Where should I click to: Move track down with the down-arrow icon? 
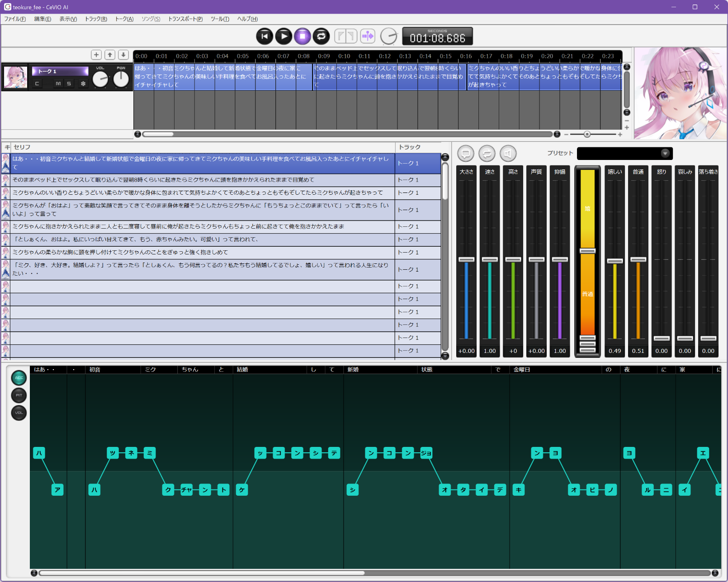tap(123, 55)
